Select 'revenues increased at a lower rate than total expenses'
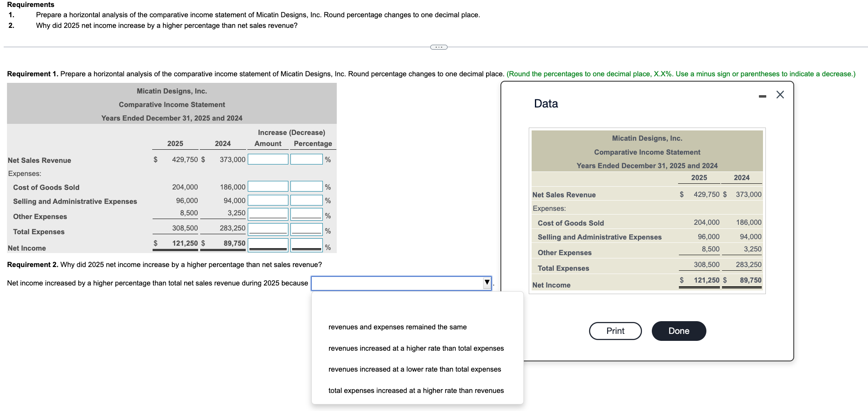The image size is (868, 411). (414, 369)
